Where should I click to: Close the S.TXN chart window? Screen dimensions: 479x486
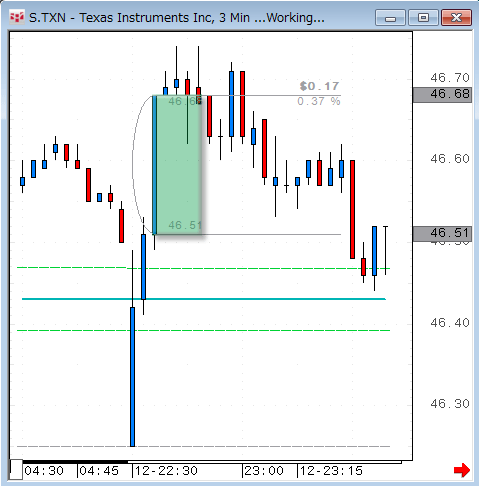click(x=456, y=18)
